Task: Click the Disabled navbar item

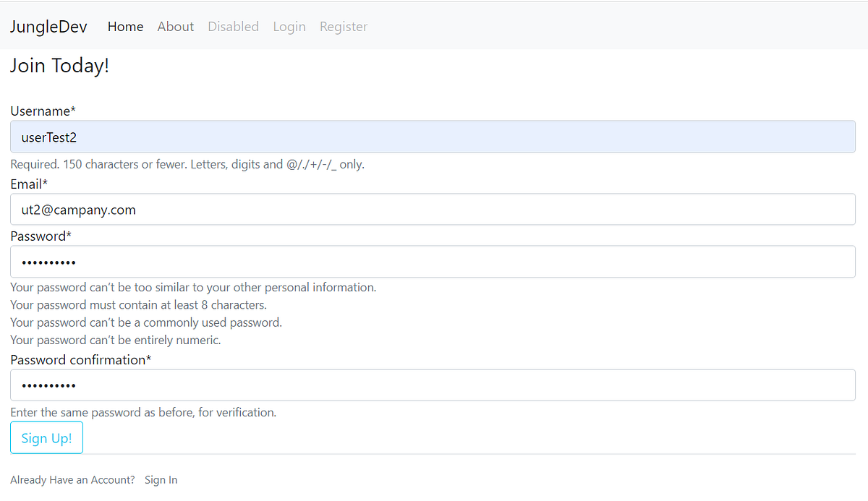Action: tap(233, 27)
